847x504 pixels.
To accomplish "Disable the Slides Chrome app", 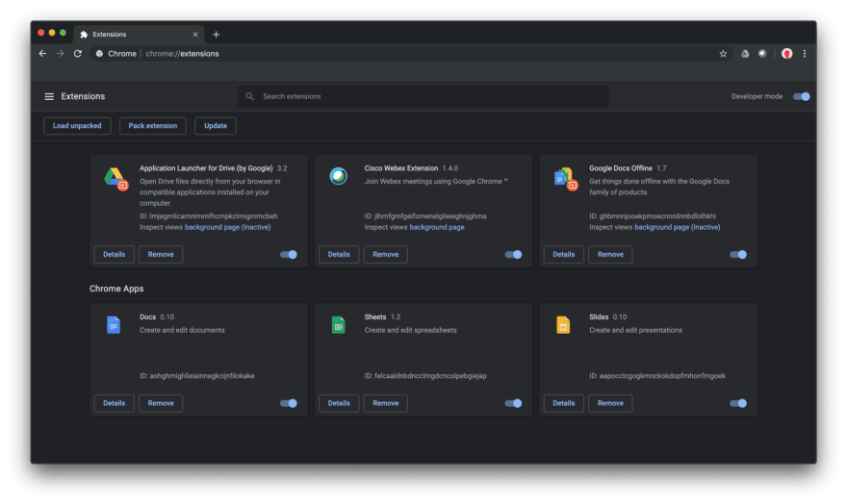I will pos(738,403).
